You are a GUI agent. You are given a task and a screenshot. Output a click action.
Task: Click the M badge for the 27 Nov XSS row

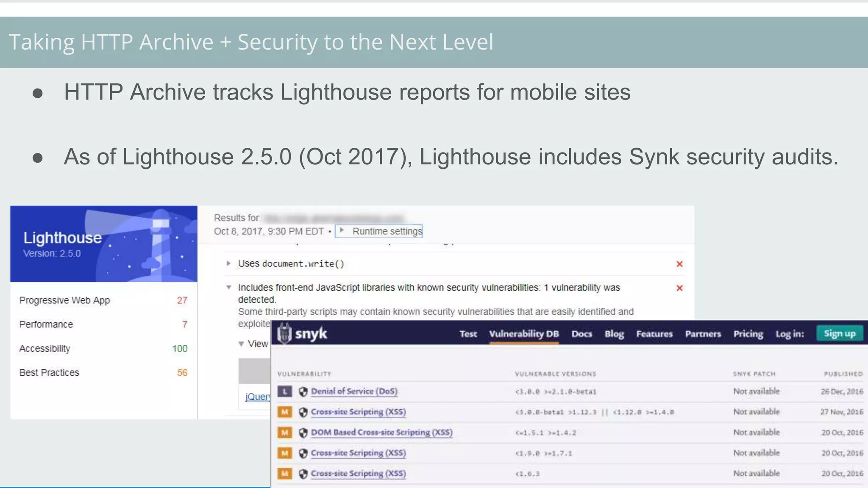tap(285, 412)
